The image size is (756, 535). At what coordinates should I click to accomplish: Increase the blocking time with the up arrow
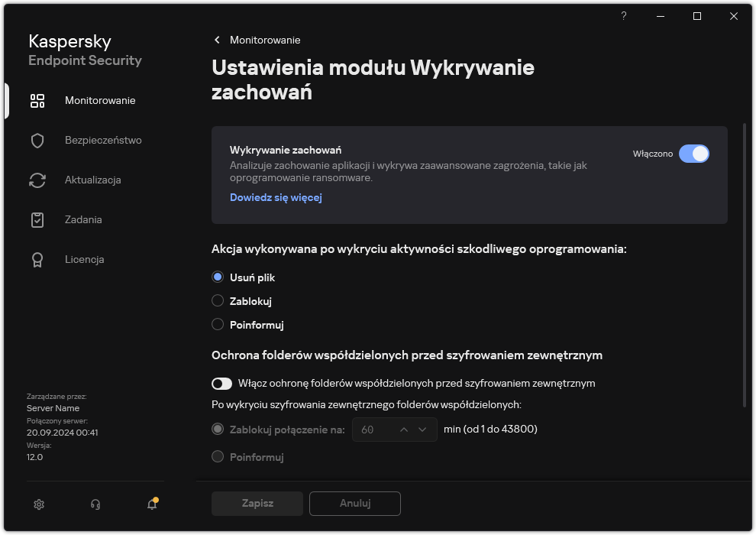click(x=404, y=430)
